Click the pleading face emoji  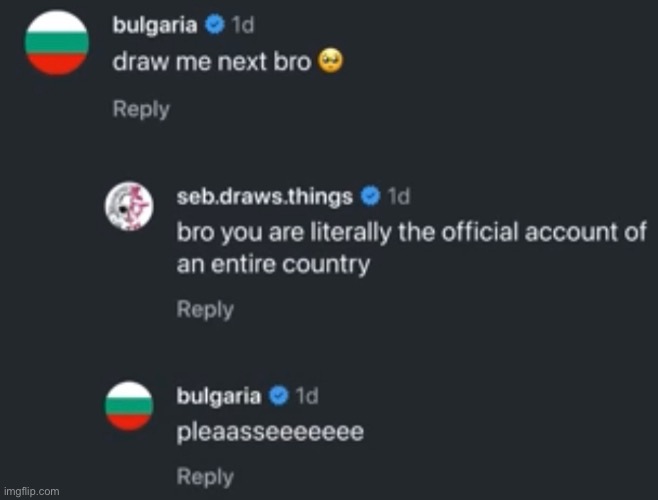pos(328,62)
